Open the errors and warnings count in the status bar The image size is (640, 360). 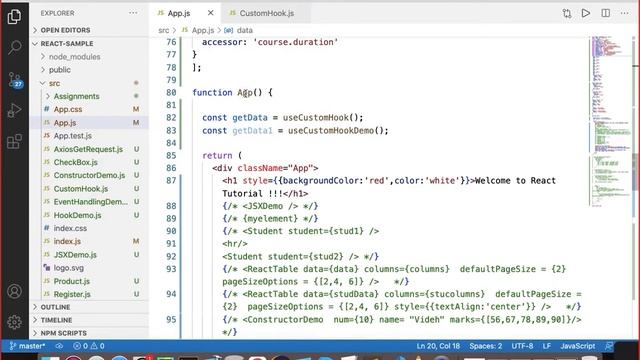[89, 346]
